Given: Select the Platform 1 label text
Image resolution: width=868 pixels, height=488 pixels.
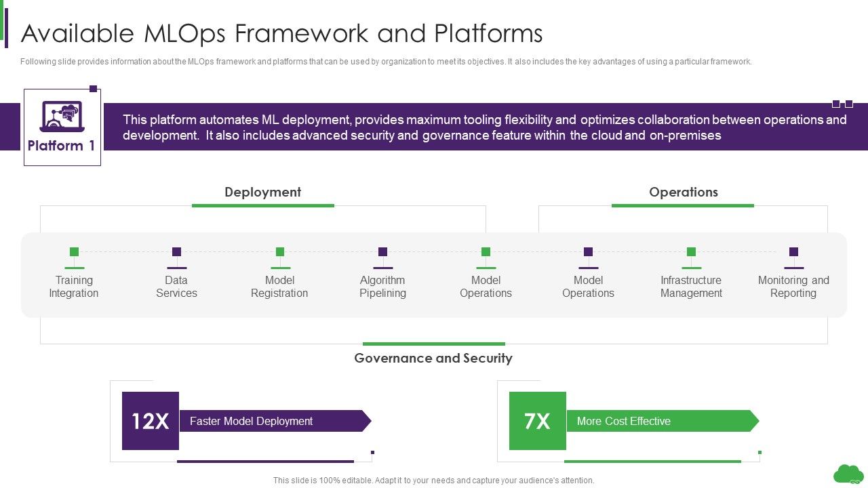Looking at the screenshot, I should pos(61,146).
